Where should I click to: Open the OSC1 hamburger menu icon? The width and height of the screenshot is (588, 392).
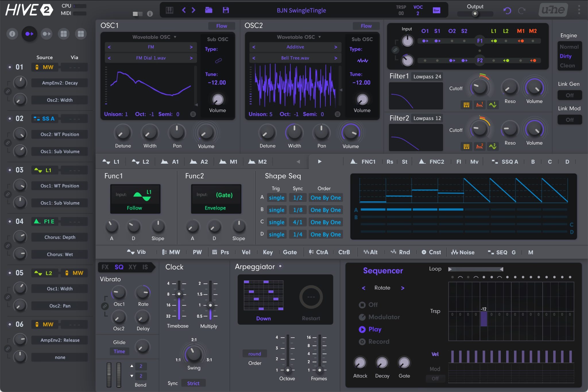coord(193,114)
